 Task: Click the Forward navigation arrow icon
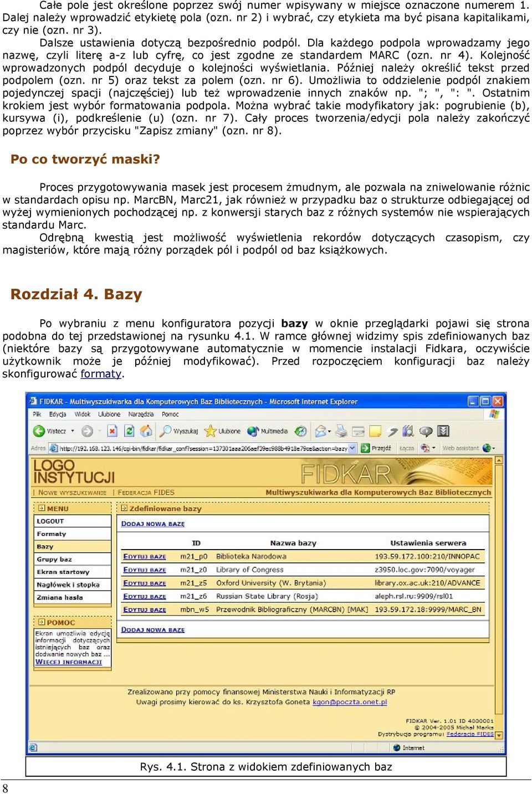coord(87,431)
